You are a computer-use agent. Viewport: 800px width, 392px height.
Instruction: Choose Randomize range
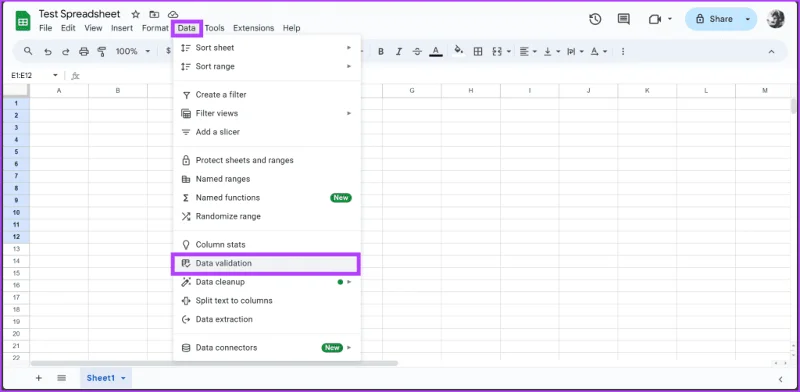267,216
